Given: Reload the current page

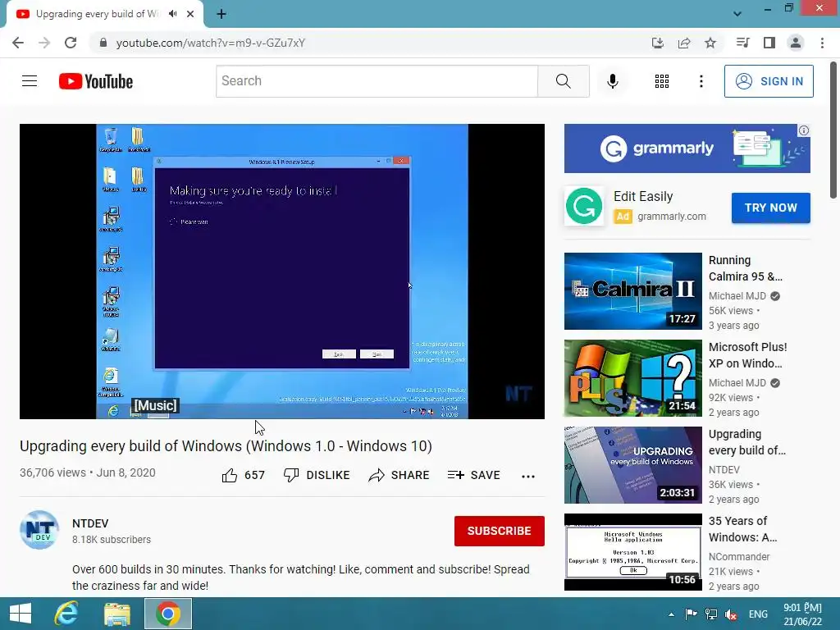Looking at the screenshot, I should click(x=71, y=43).
